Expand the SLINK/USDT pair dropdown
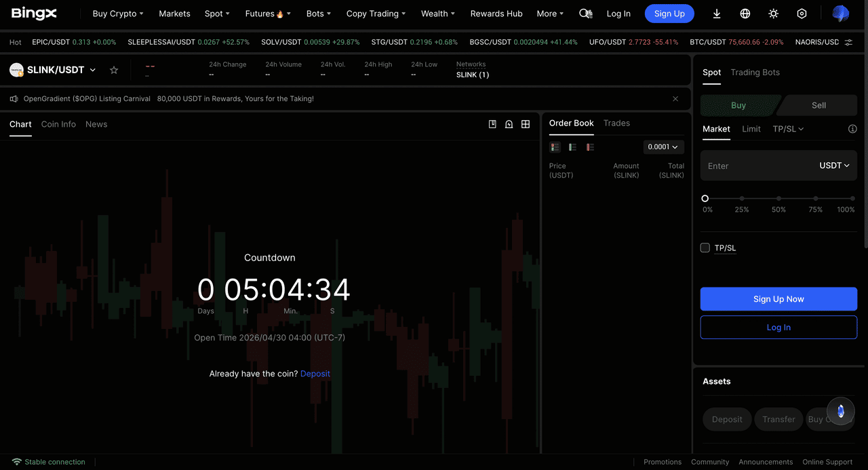 coord(93,70)
